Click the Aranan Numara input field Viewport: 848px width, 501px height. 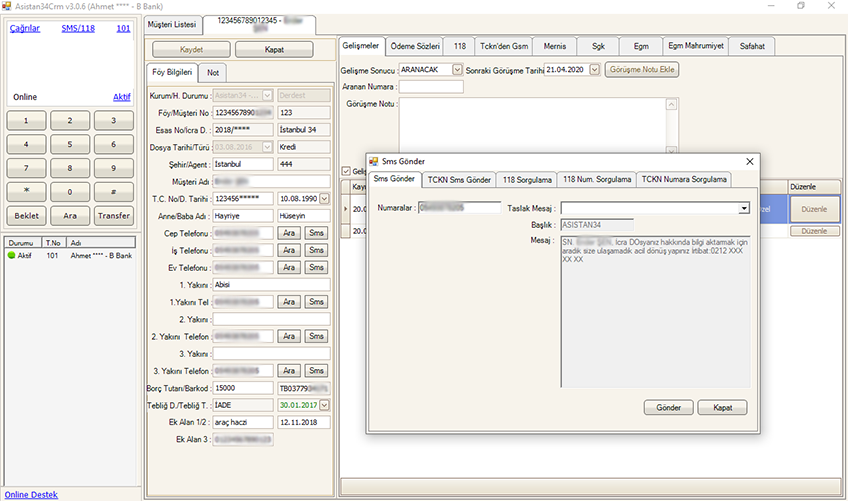tap(431, 87)
